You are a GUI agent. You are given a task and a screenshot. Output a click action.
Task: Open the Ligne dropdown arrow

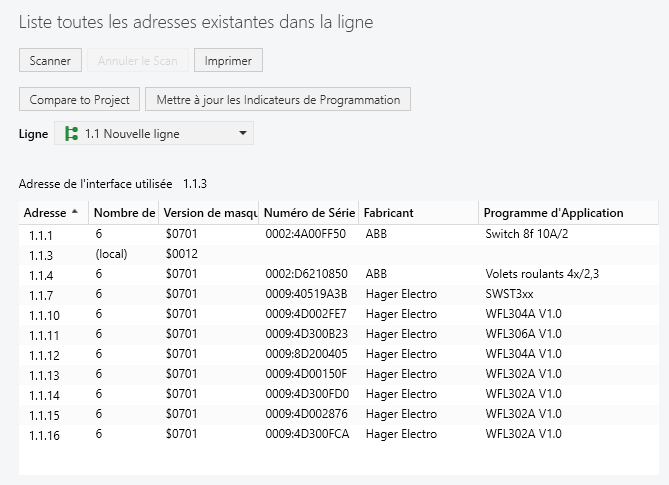point(243,134)
